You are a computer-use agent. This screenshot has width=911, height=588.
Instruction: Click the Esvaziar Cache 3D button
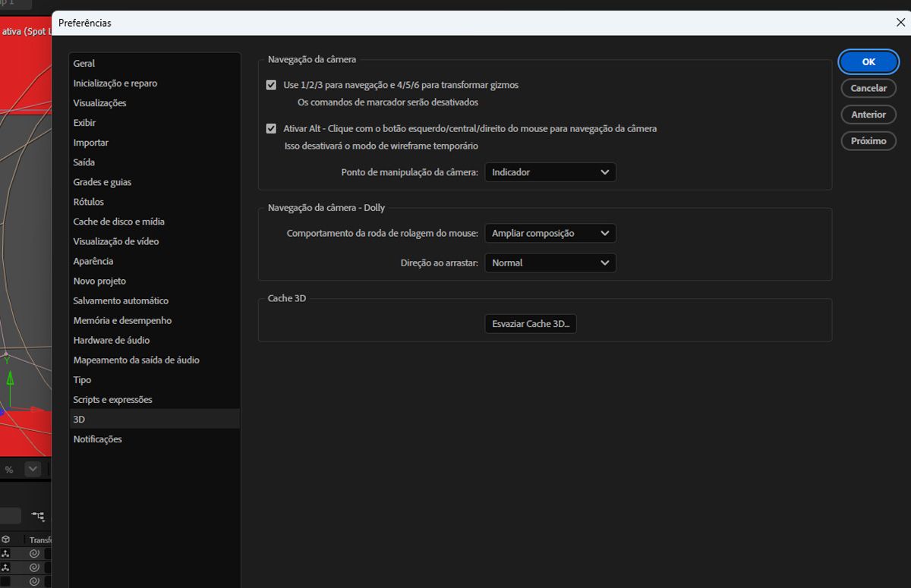coord(531,324)
